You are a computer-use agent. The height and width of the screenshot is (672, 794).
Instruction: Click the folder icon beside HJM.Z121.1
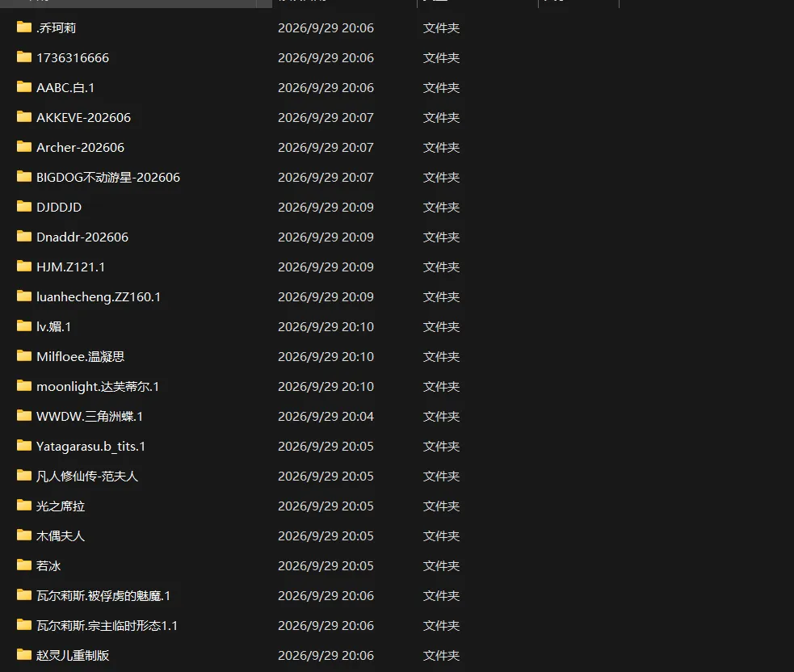(x=23, y=266)
